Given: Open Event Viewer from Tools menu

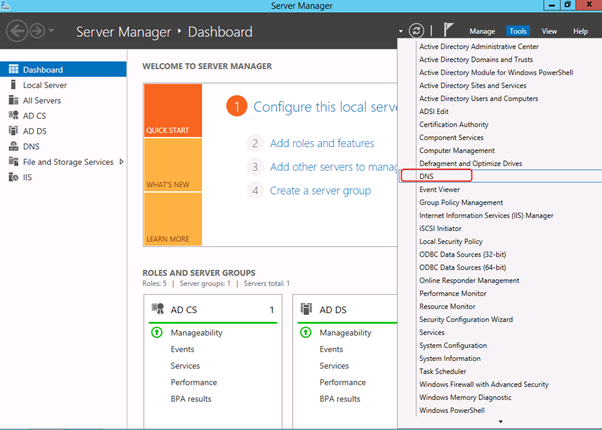Looking at the screenshot, I should pos(439,189).
